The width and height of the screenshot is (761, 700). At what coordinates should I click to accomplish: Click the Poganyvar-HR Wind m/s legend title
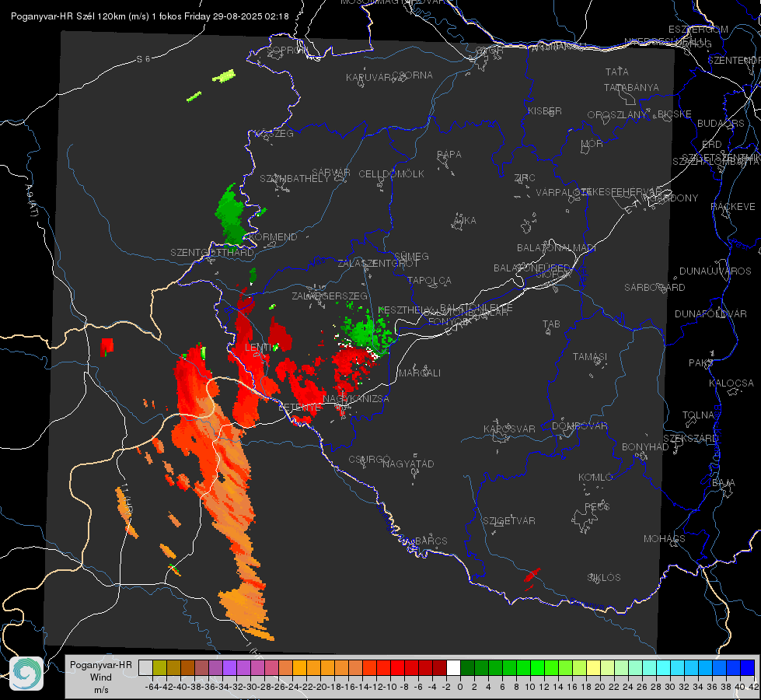click(x=101, y=677)
